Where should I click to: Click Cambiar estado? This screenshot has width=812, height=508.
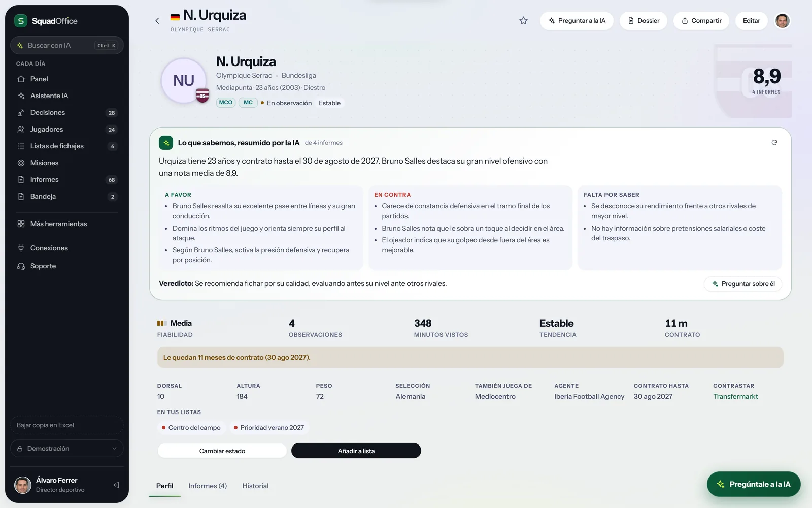[x=222, y=451]
